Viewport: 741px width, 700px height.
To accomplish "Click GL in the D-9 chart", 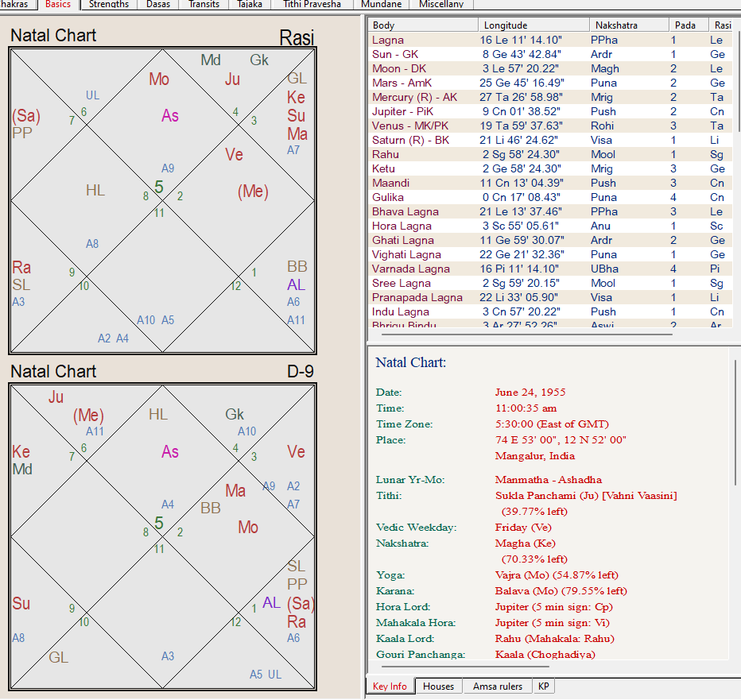I will pos(59,657).
